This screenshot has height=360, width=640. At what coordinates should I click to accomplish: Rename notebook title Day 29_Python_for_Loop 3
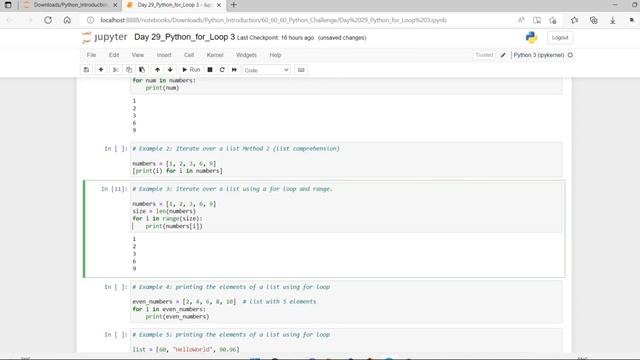184,37
